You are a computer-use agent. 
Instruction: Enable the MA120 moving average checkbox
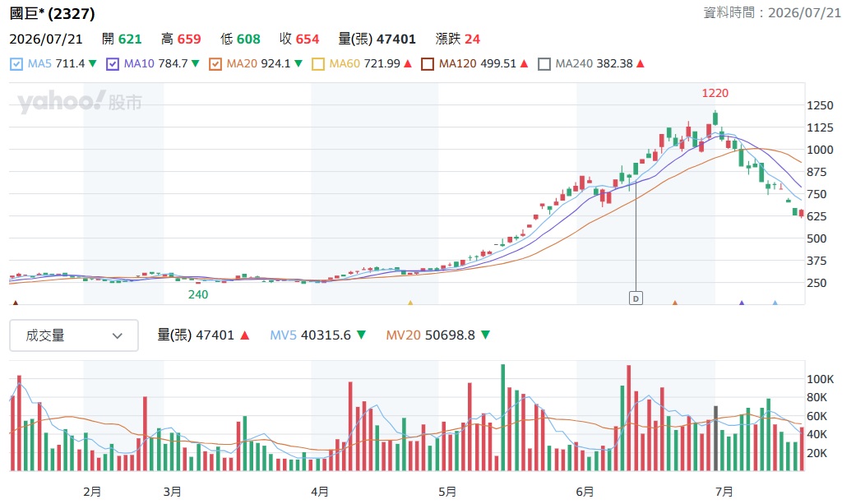point(428,64)
